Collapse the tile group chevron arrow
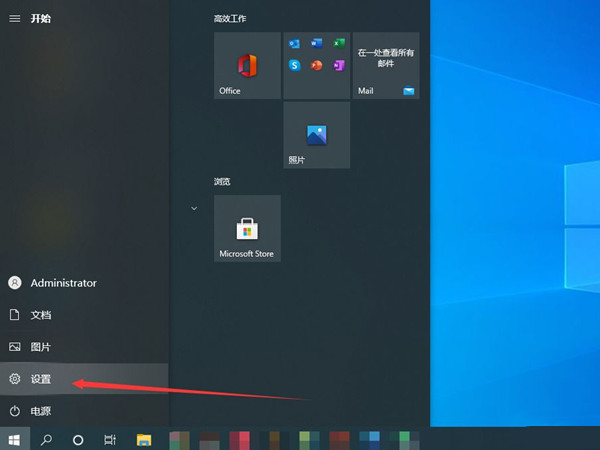The image size is (600, 450). tap(191, 207)
